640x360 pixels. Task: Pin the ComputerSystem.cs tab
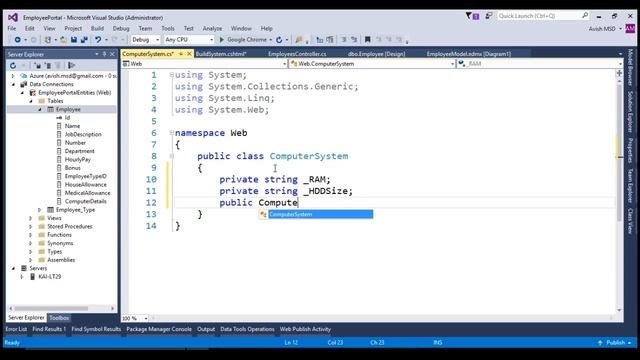[x=181, y=54]
